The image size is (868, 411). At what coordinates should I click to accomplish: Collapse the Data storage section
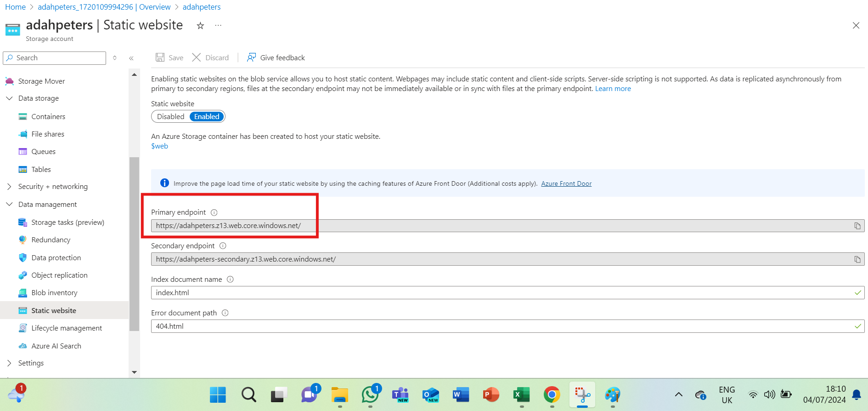[9, 98]
